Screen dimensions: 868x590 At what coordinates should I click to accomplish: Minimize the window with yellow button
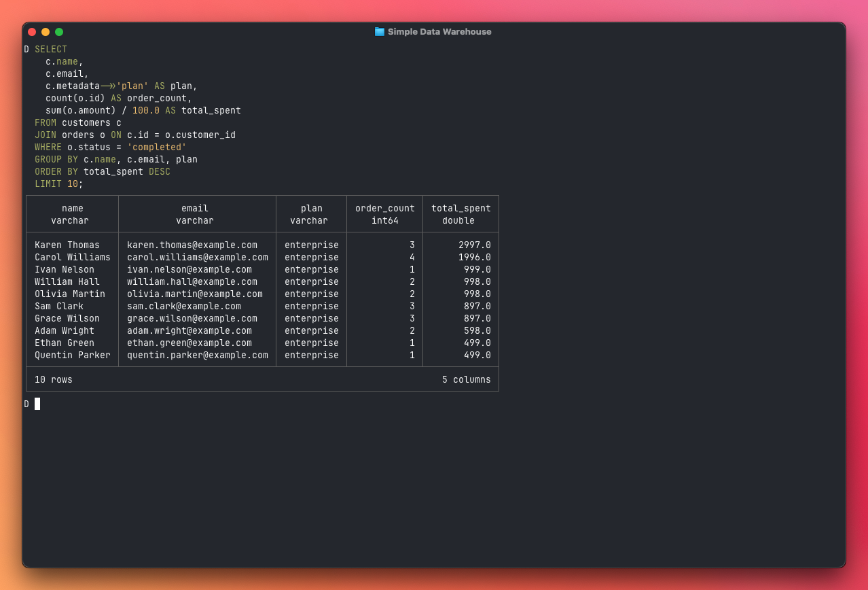(x=46, y=32)
